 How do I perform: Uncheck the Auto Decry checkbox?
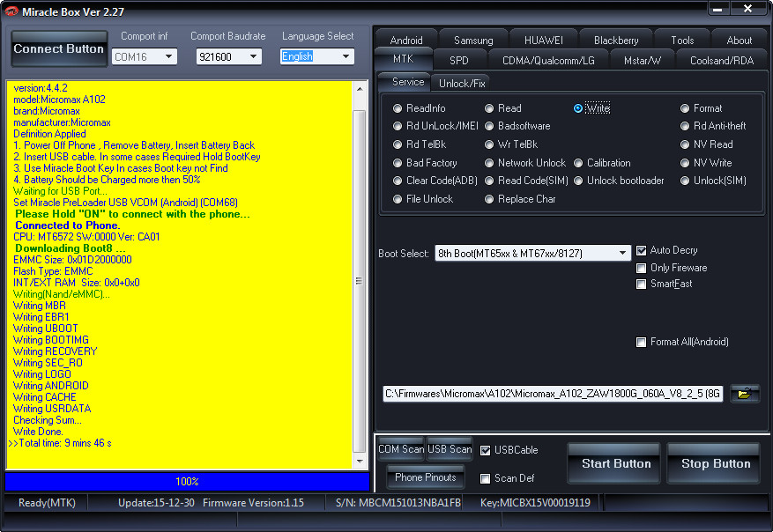click(642, 251)
